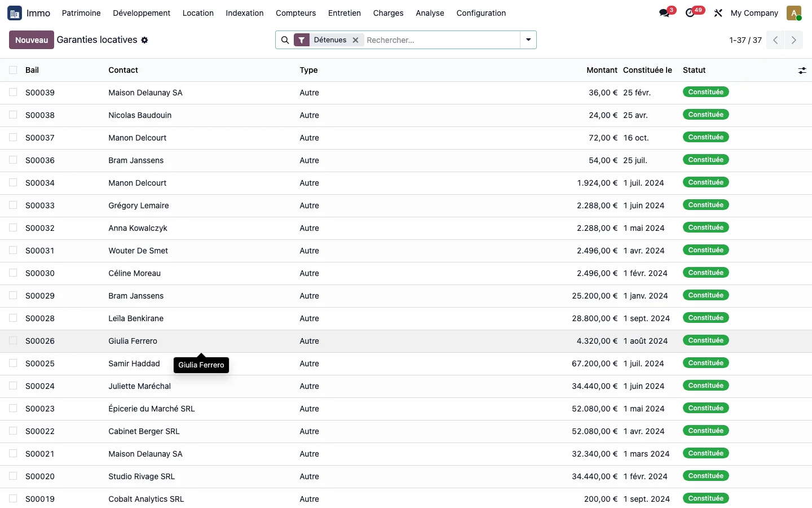Open the My Company switcher
Screen dimensions: 812x508
point(754,13)
